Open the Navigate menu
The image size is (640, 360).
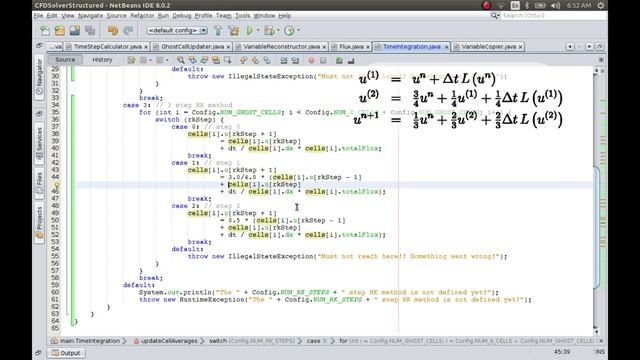90,16
